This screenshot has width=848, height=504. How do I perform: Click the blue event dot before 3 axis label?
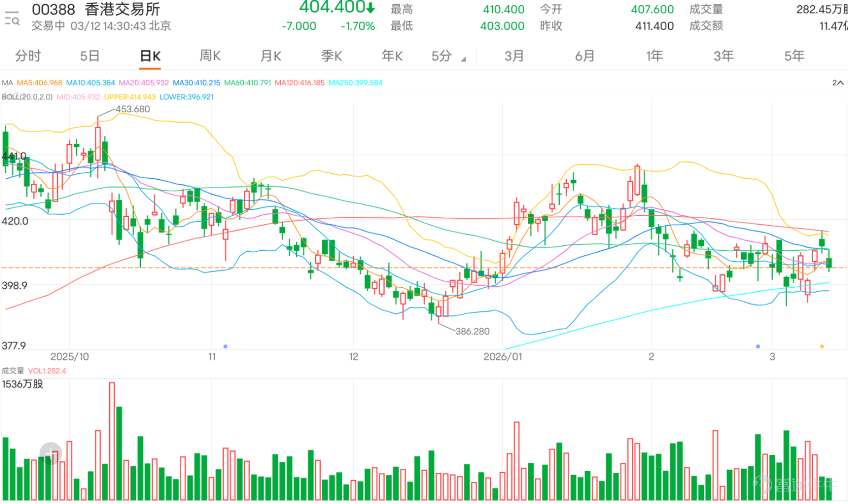[758, 347]
